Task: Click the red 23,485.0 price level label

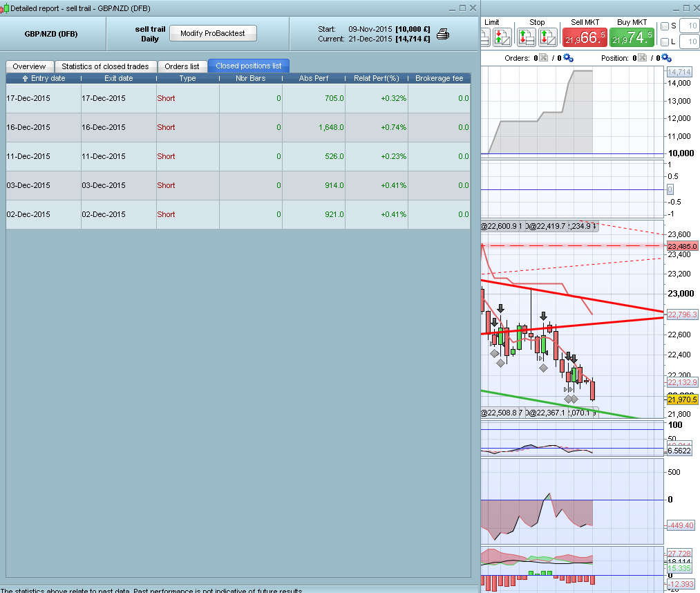Action: tap(682, 246)
